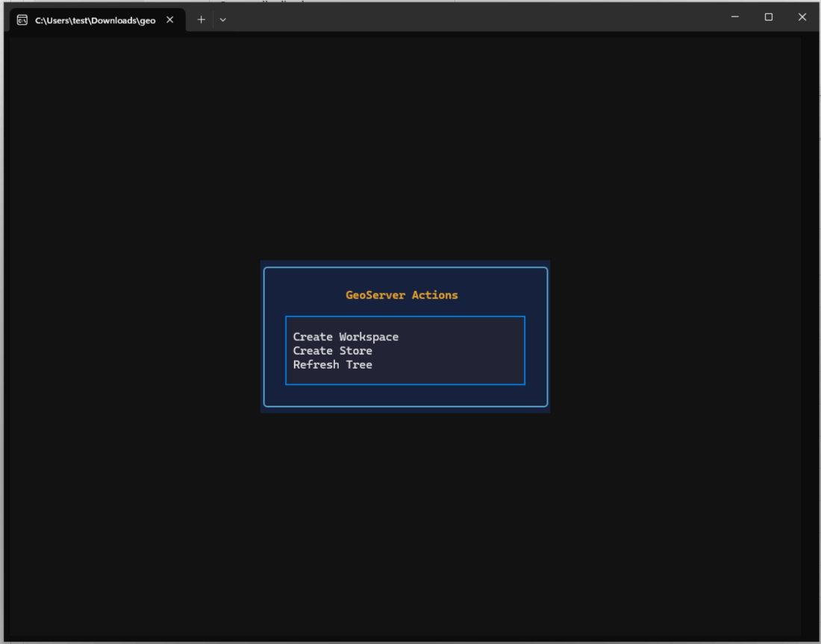Select Refresh Tree action
Viewport: 821px width, 644px height.
(332, 364)
